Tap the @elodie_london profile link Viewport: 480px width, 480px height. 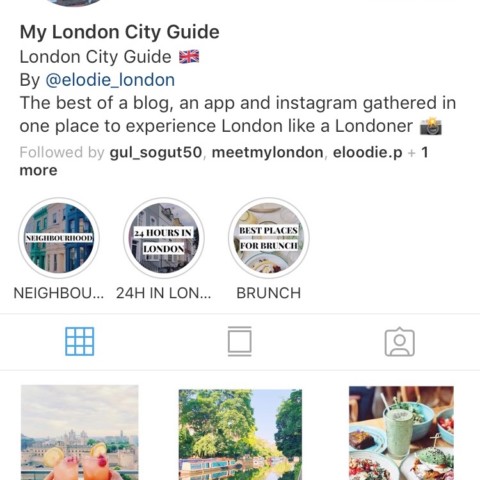coord(110,80)
